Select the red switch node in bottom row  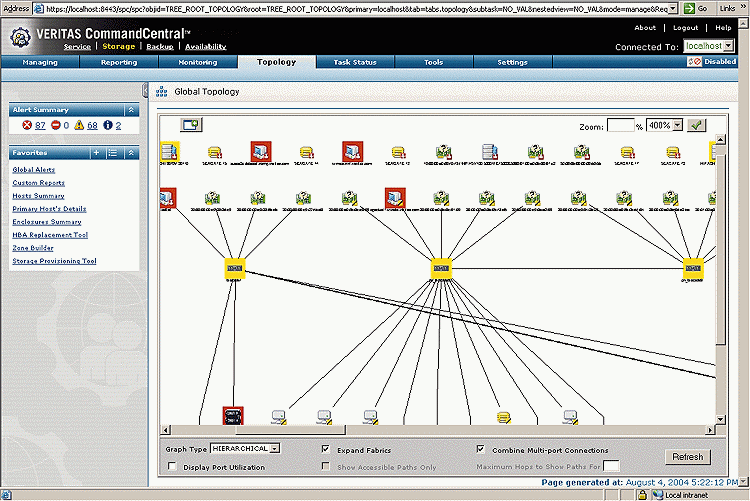coord(233,415)
